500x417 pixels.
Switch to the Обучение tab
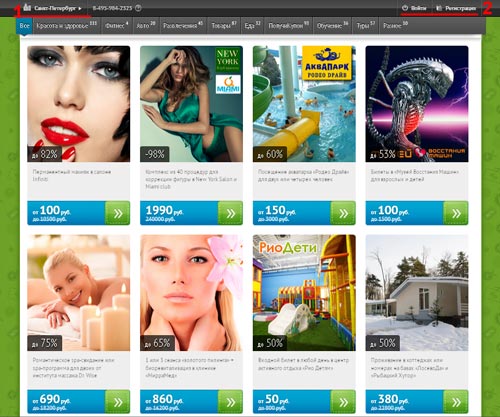(332, 26)
